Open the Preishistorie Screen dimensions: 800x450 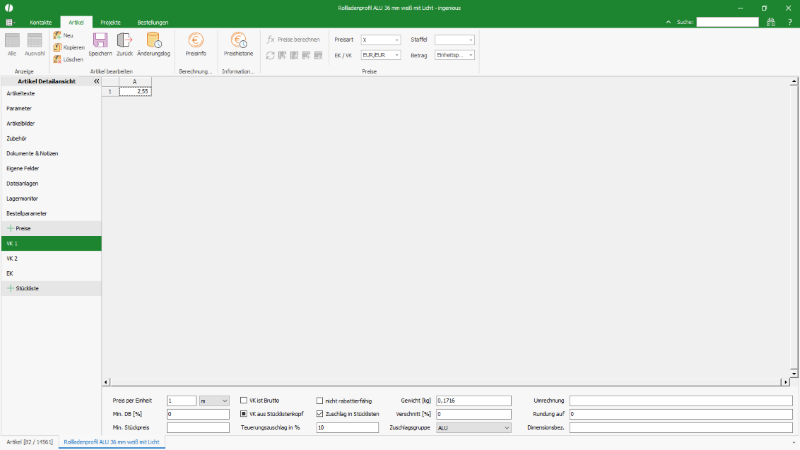click(238, 44)
